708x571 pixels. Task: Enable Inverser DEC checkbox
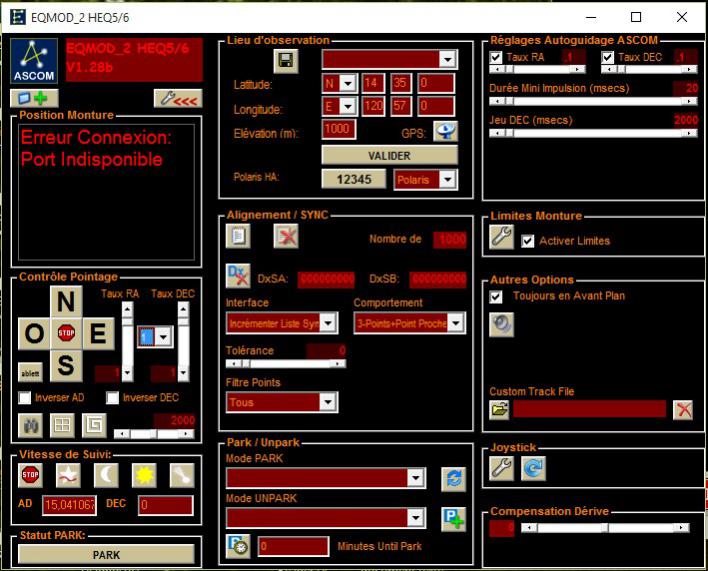coord(112,398)
